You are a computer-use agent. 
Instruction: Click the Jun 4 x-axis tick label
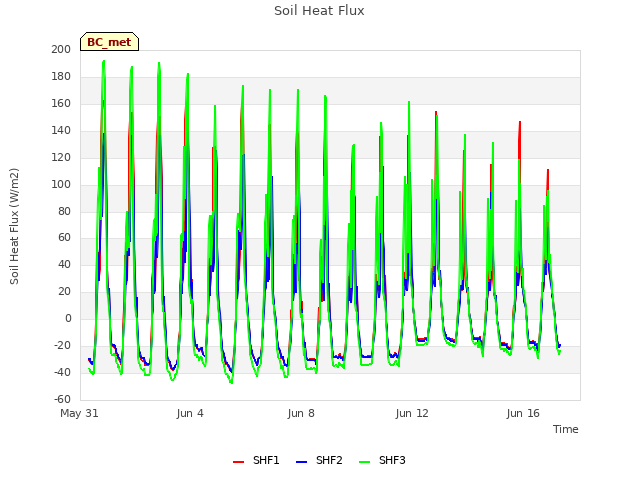point(190,413)
